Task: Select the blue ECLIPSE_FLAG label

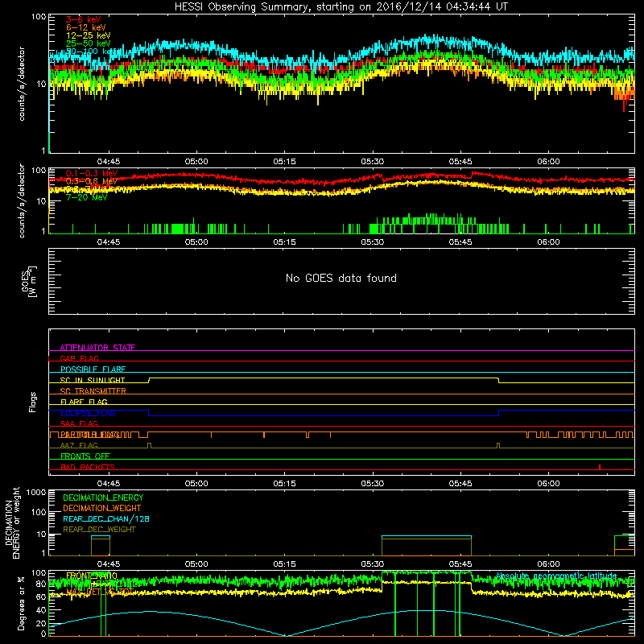Action: point(88,413)
